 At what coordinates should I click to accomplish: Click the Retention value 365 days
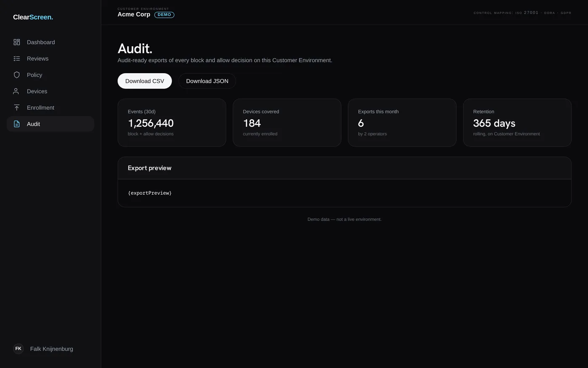coord(494,123)
